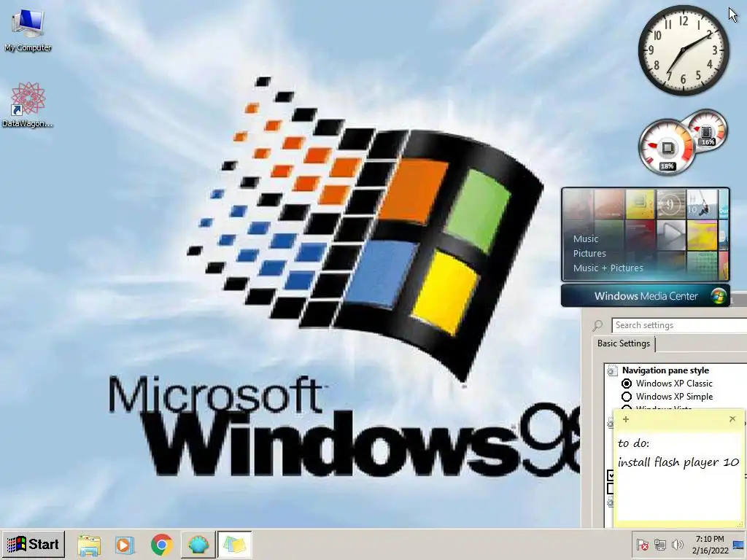Delete the sticky note with X button

click(x=732, y=419)
